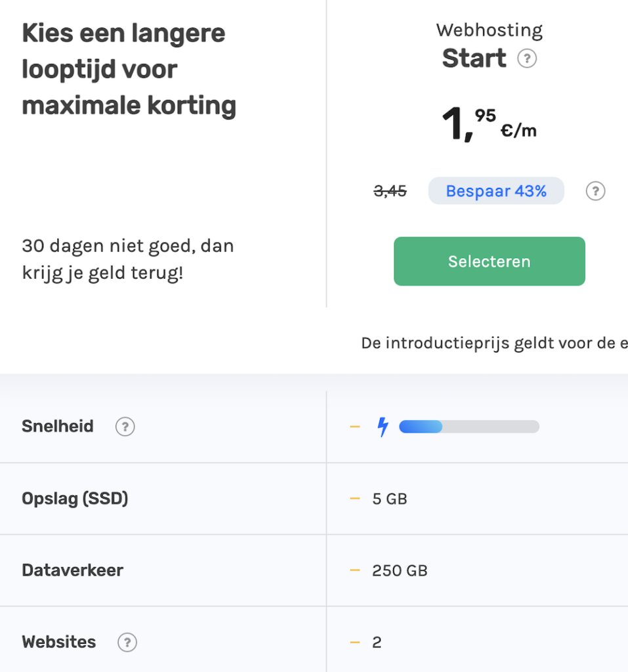
Task: Click the orange dash in Opslag row
Action: [x=355, y=499]
